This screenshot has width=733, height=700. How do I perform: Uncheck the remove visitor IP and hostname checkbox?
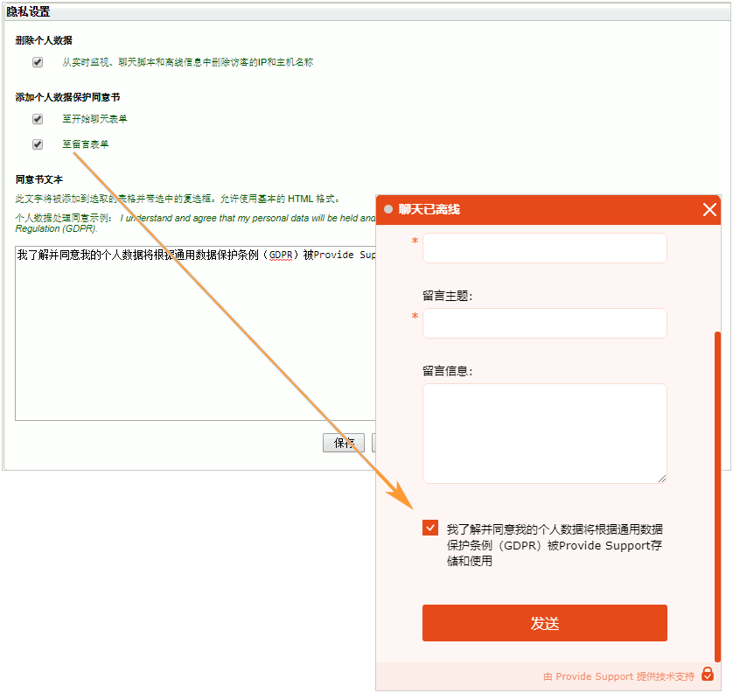click(38, 62)
